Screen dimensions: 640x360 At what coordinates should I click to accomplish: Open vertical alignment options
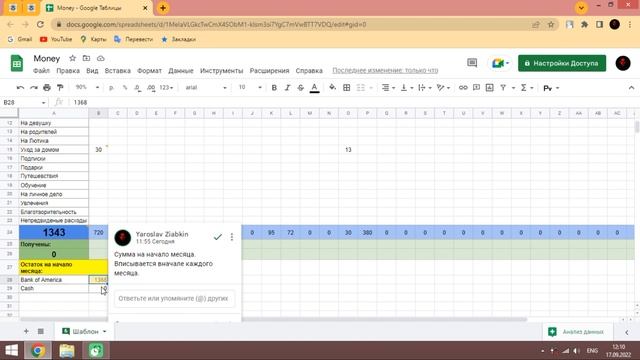407,88
